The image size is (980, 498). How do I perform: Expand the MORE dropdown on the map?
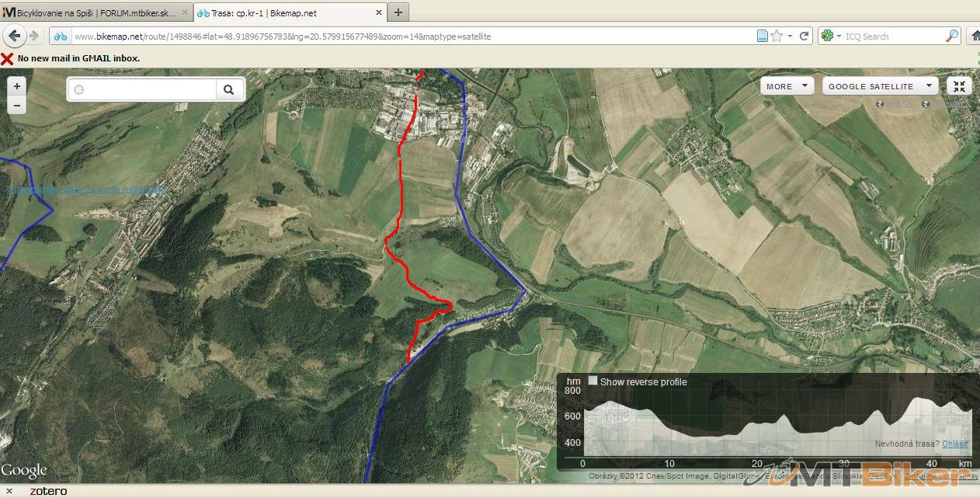(x=786, y=86)
